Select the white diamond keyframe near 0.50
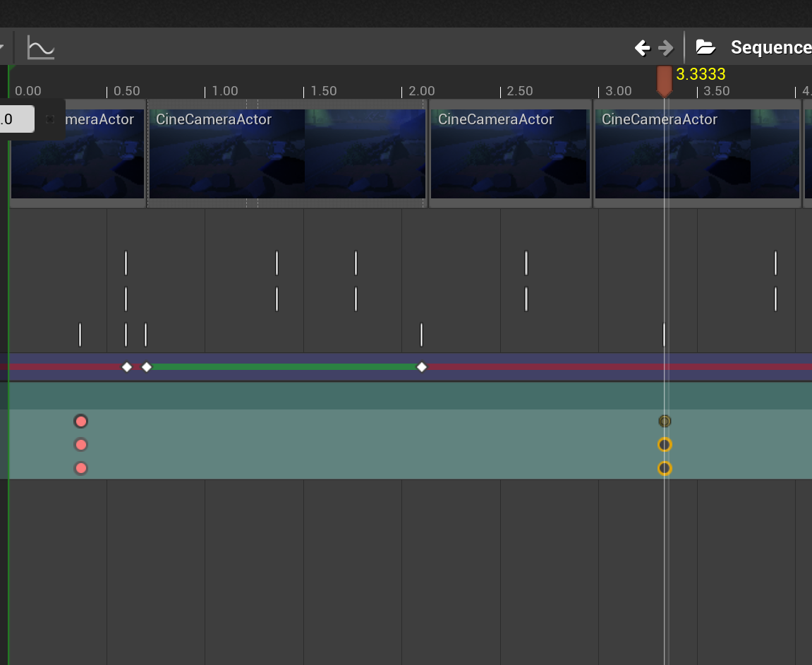This screenshot has height=665, width=812. click(x=126, y=366)
